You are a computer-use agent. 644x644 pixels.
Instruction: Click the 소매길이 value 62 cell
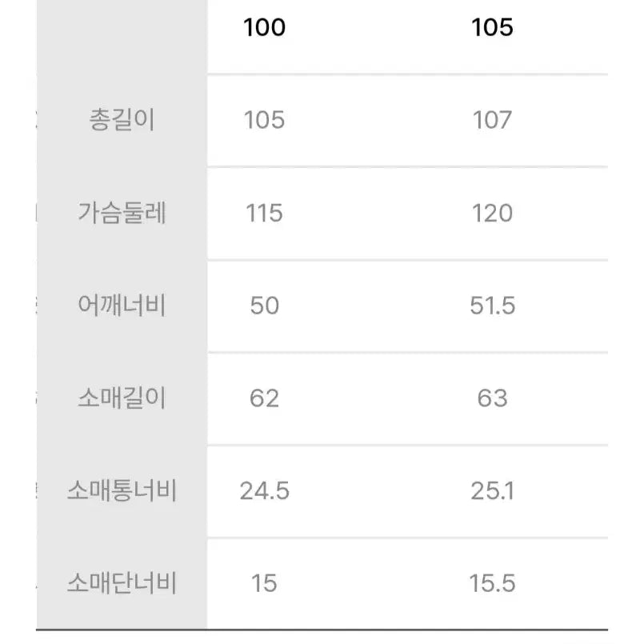[x=264, y=398]
